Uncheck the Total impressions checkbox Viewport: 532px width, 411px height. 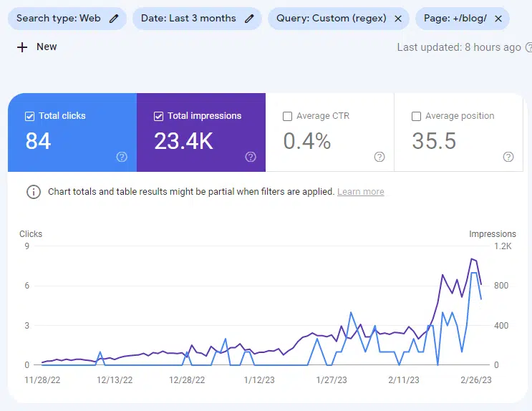[x=158, y=116]
